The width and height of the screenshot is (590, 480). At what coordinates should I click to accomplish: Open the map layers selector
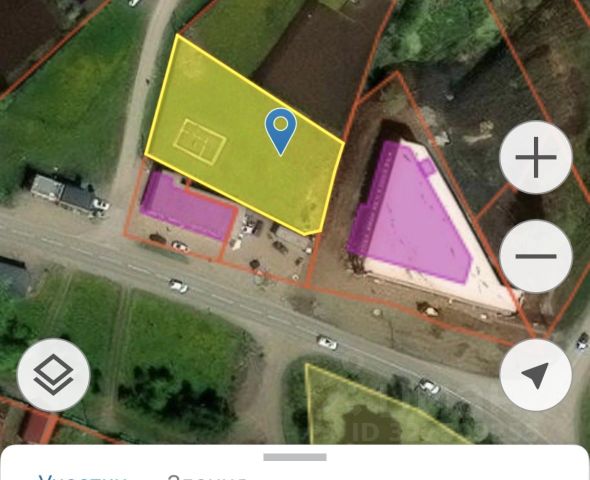(53, 375)
